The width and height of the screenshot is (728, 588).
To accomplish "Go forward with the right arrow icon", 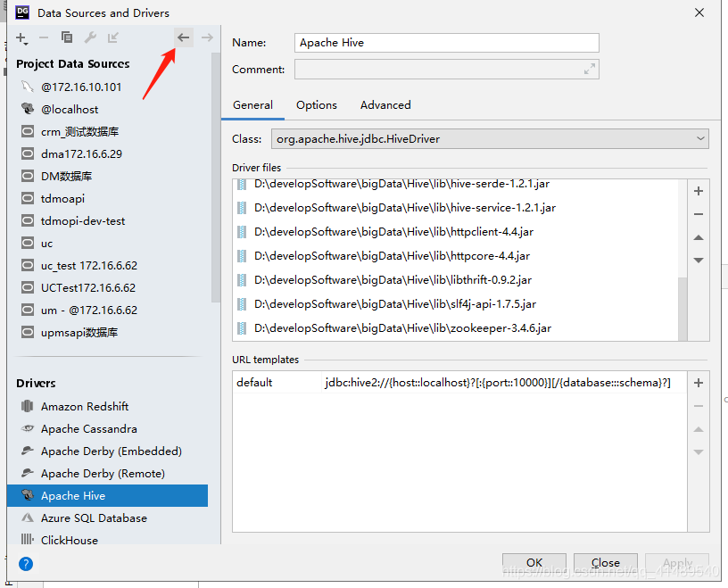I will [x=207, y=37].
